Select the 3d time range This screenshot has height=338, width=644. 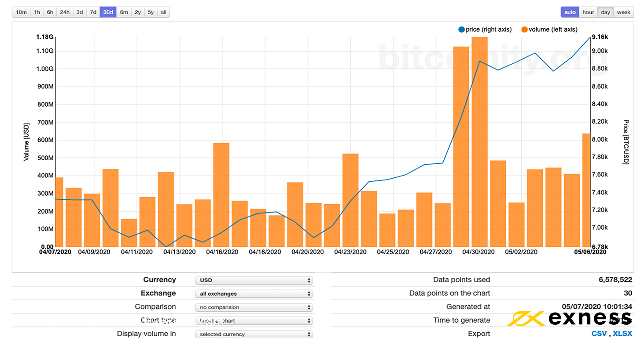pyautogui.click(x=80, y=12)
